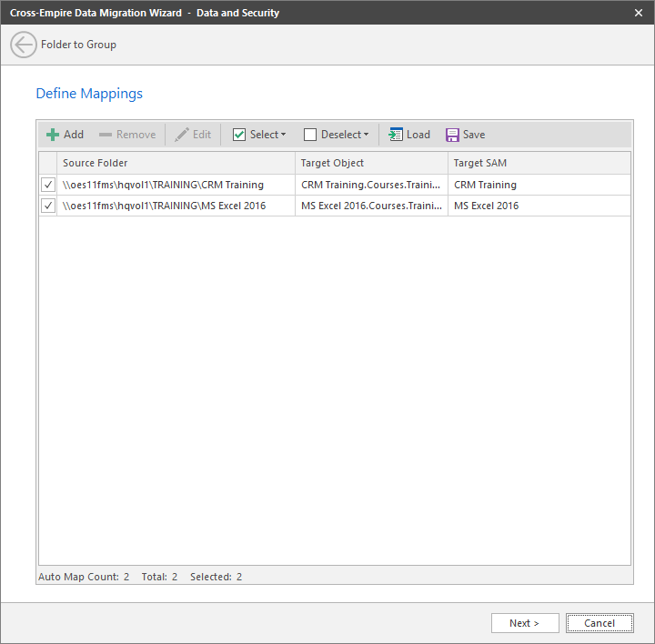The image size is (655, 644).
Task: Close the migration wizard window
Action: tap(639, 13)
